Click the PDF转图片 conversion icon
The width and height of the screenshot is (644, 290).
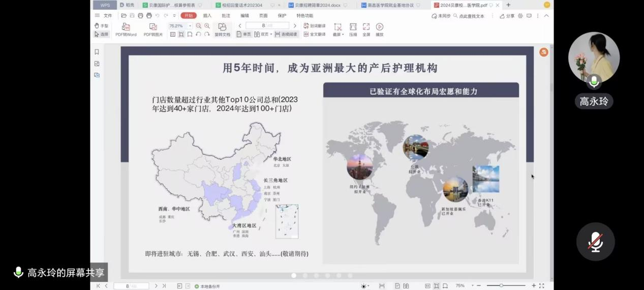coord(153,26)
